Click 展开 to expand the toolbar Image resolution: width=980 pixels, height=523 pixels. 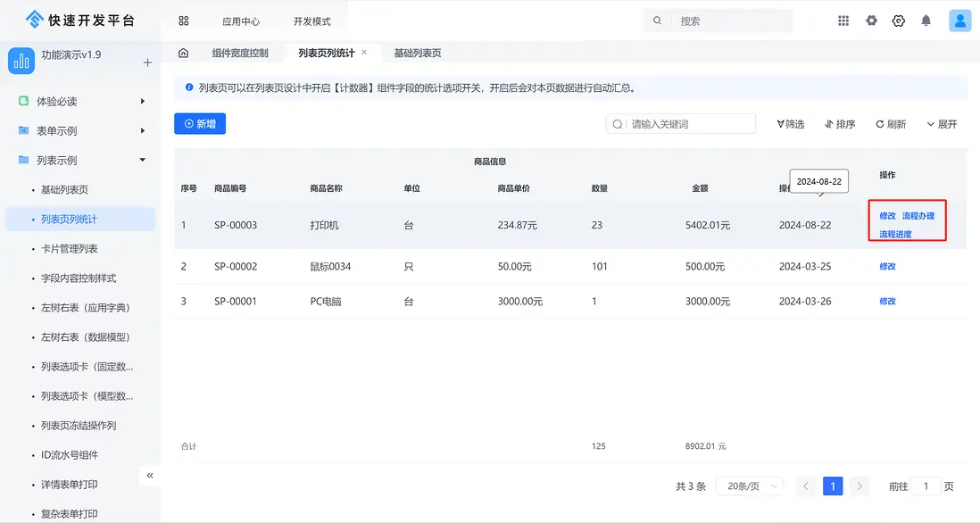click(942, 124)
